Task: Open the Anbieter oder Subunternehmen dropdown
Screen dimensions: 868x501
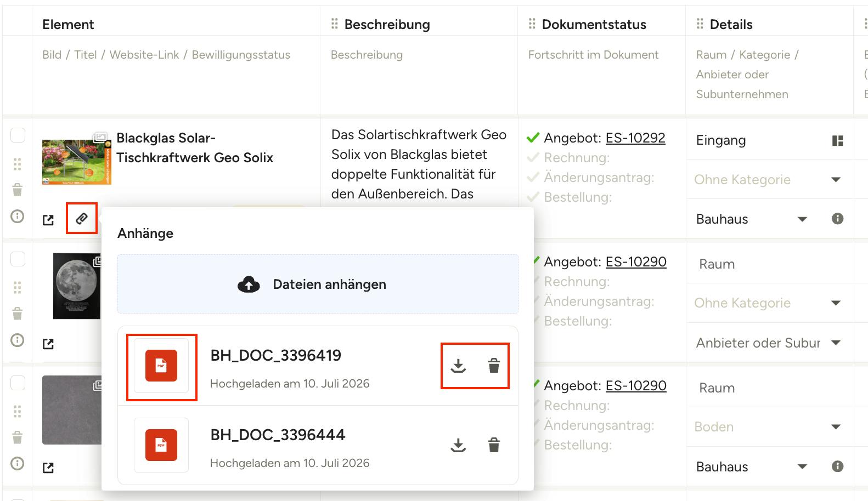Action: (836, 343)
